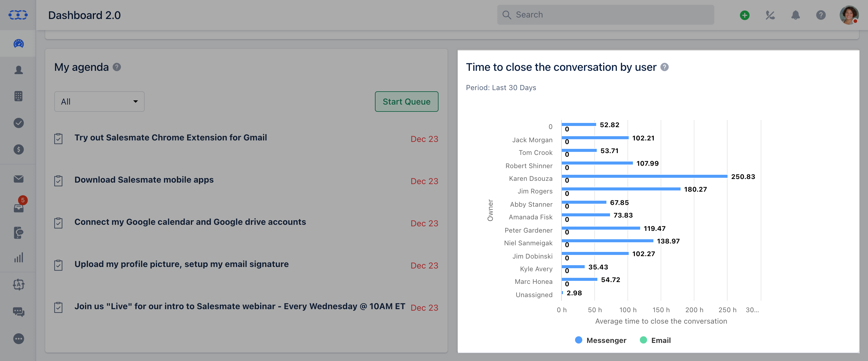
Task: Click Dec 23 date on Chrome Extension task
Action: tap(424, 139)
